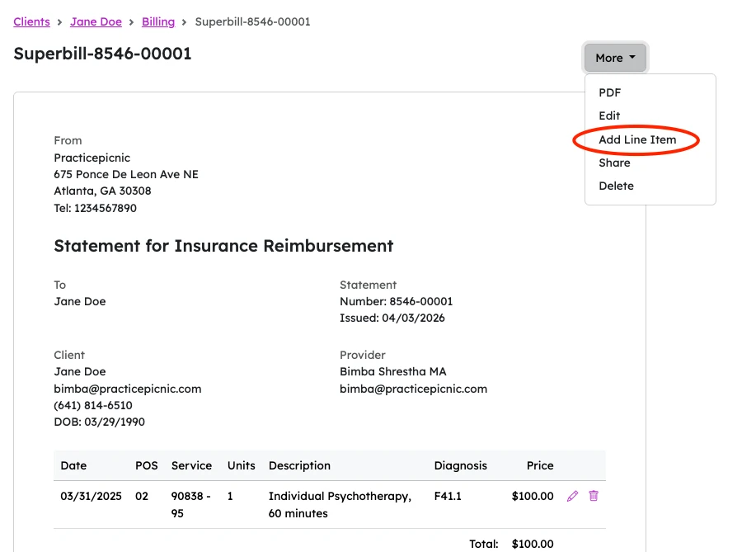
Task: Click the Atlanta, GA 30308 line
Action: click(103, 191)
